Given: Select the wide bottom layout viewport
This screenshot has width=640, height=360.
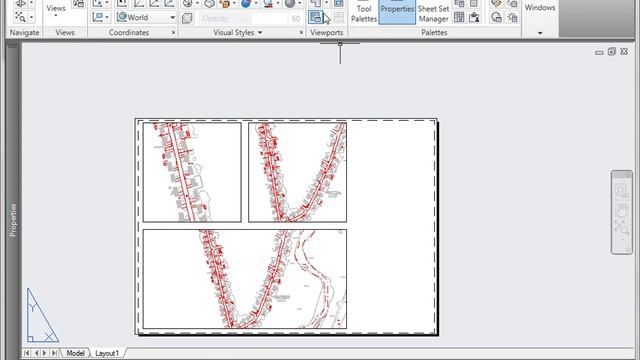Looking at the screenshot, I should (245, 279).
